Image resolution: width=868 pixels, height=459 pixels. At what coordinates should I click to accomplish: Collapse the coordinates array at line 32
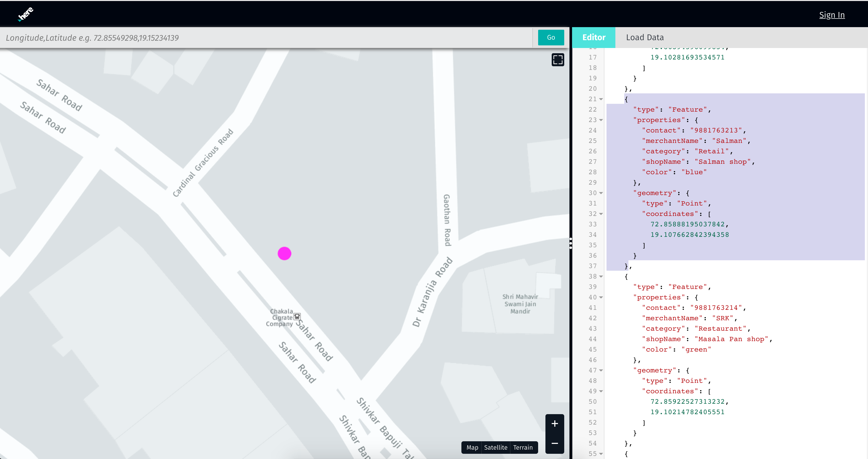pos(601,214)
